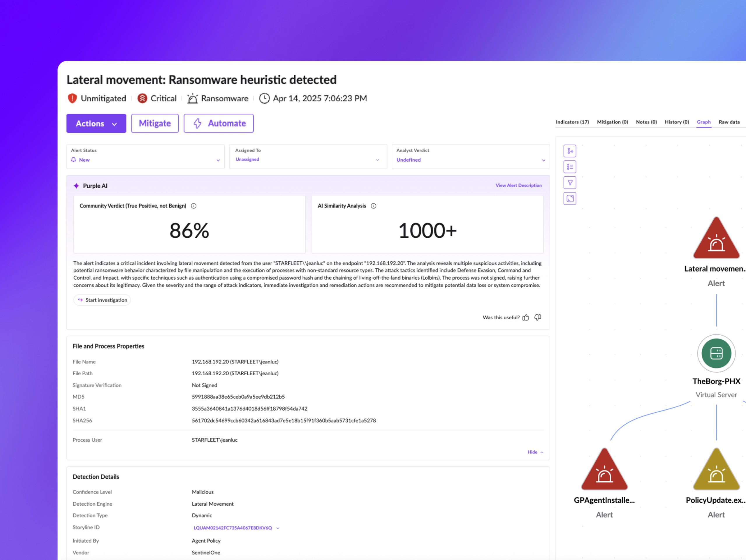Click the File Name value
The height and width of the screenshot is (560, 746).
[x=235, y=362]
